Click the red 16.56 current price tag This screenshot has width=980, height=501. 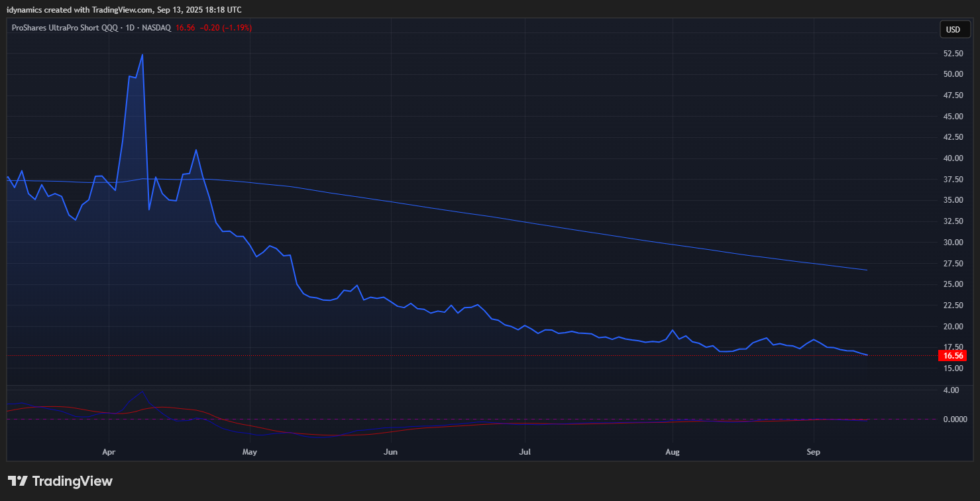point(953,356)
